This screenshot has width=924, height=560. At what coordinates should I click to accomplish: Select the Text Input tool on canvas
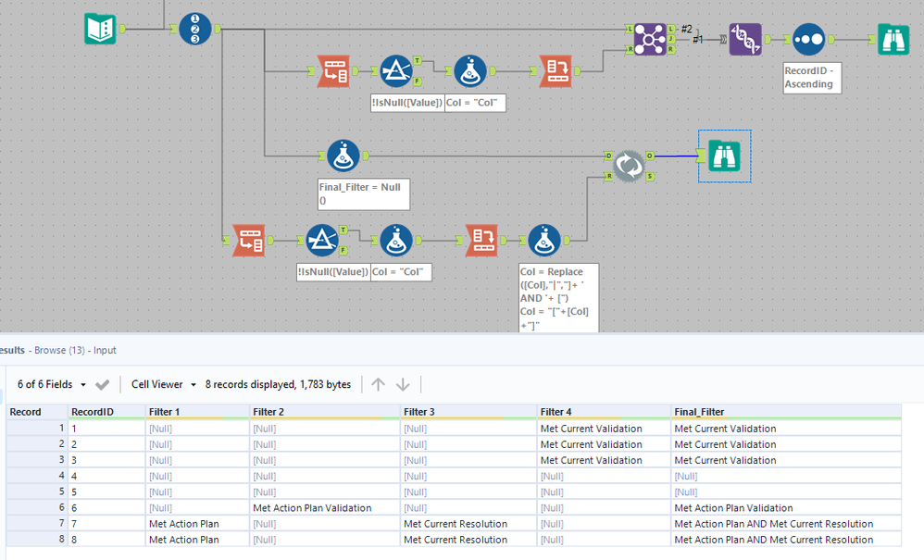pyautogui.click(x=100, y=29)
